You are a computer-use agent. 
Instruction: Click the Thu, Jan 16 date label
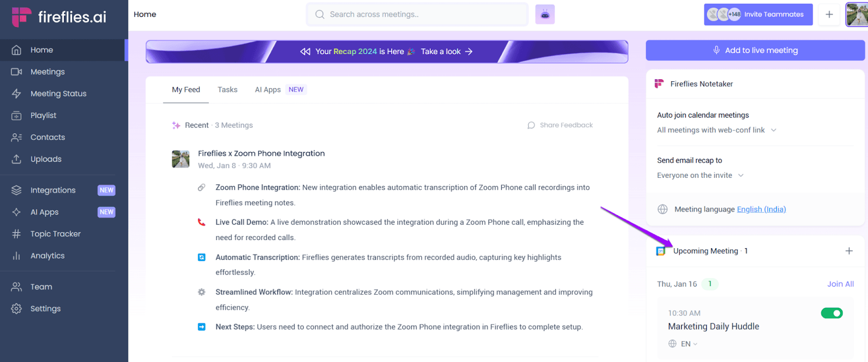point(677,284)
